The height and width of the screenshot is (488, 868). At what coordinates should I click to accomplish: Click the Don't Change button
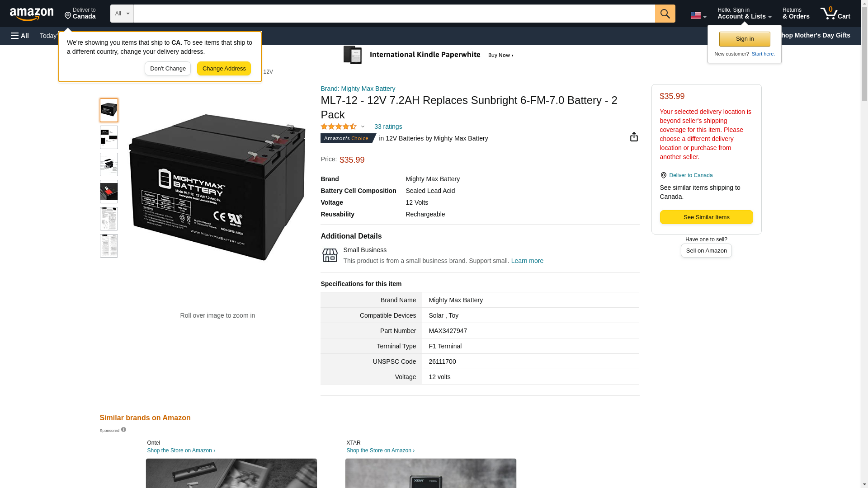[168, 69]
